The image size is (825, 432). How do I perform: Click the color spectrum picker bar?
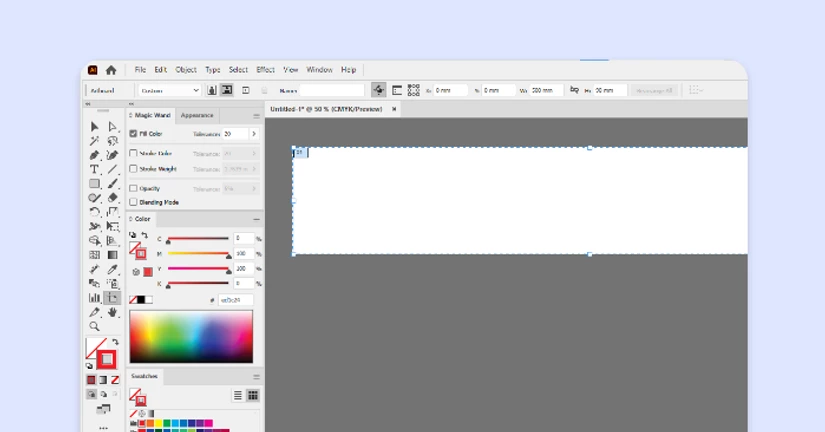click(x=191, y=336)
